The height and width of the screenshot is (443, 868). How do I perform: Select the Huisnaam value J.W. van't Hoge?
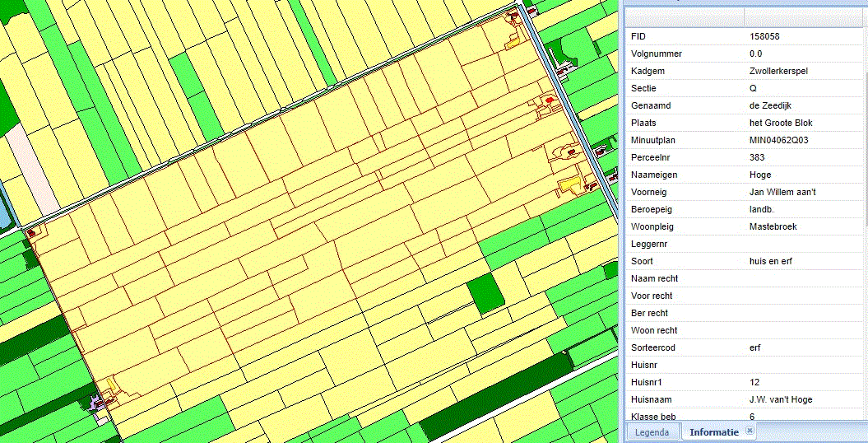tap(781, 399)
